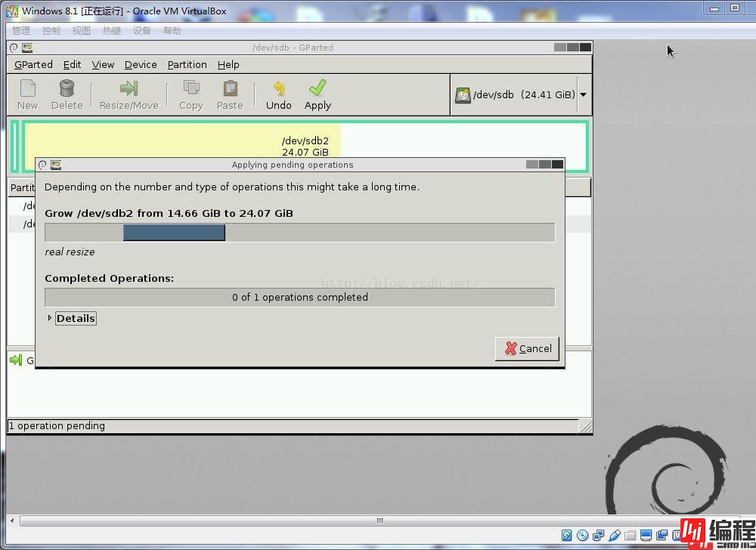This screenshot has height=550, width=756.
Task: Click the New partition icon
Action: point(27,89)
